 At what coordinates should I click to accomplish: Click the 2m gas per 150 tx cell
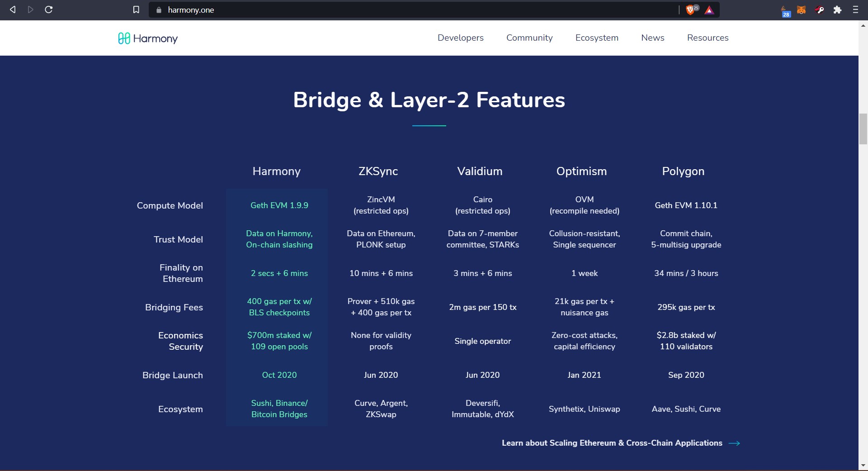point(483,307)
